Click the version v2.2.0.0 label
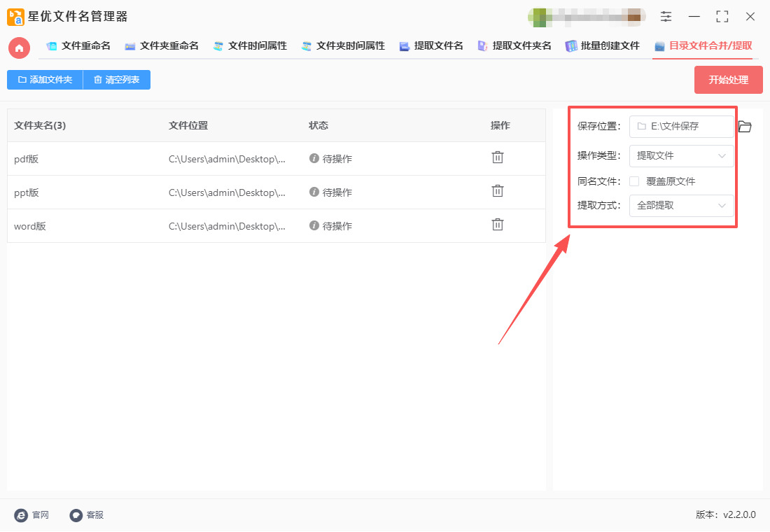770x532 pixels. coord(726,514)
